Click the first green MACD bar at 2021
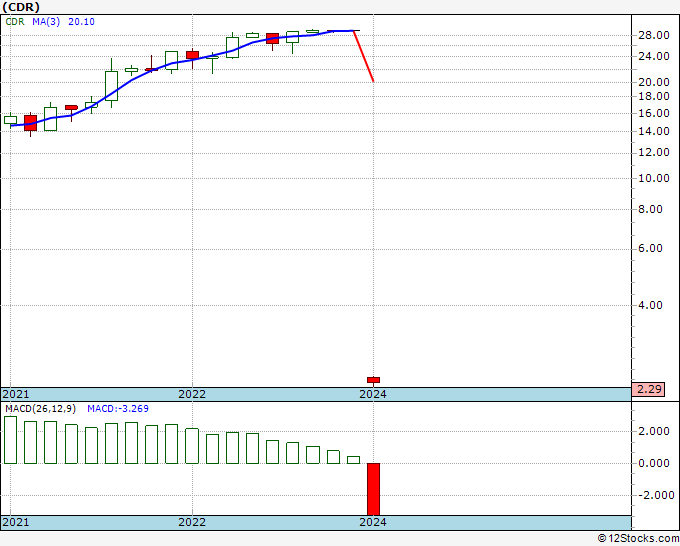This screenshot has height=546, width=680. pos(10,440)
